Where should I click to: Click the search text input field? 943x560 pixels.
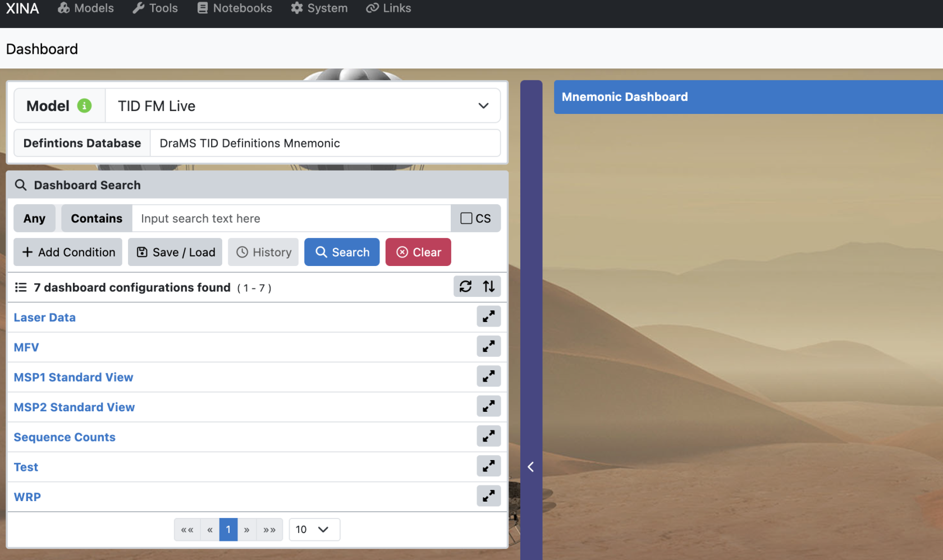click(x=291, y=218)
